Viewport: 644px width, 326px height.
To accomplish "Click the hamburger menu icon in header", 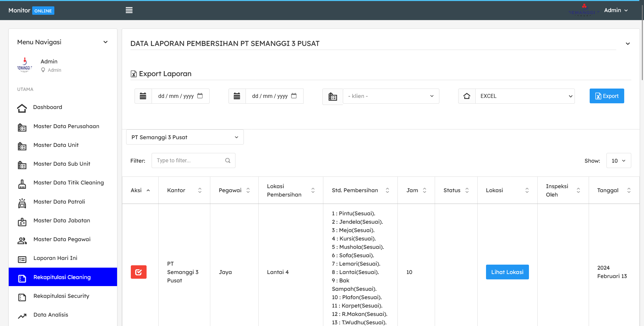I will [129, 10].
